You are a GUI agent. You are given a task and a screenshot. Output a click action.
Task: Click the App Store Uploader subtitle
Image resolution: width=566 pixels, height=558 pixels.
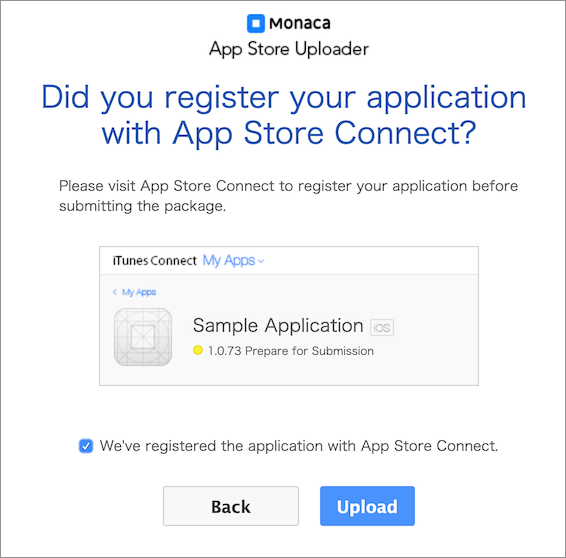[x=289, y=49]
